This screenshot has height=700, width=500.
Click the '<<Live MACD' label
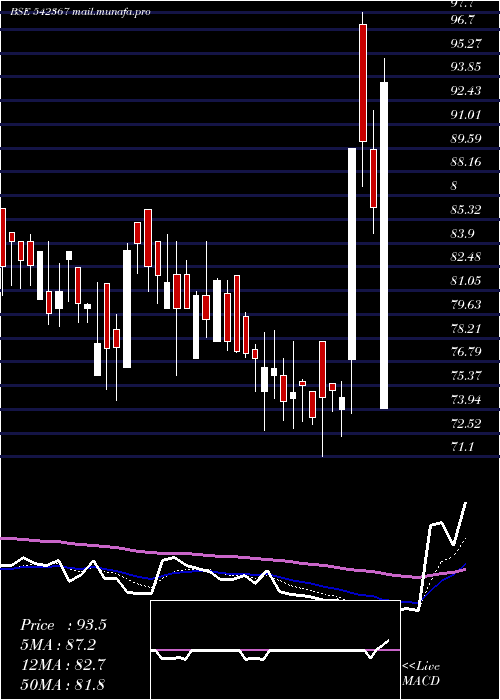(421, 674)
